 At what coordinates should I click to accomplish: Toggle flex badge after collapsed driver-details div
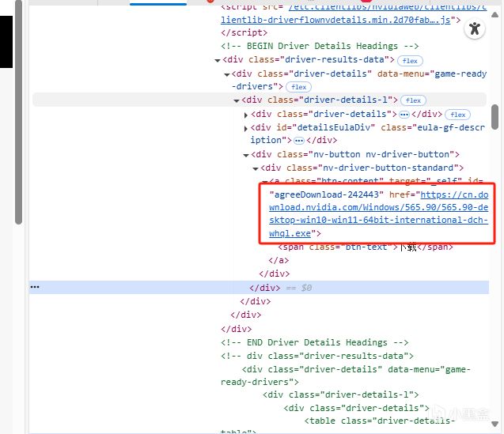tap(457, 115)
